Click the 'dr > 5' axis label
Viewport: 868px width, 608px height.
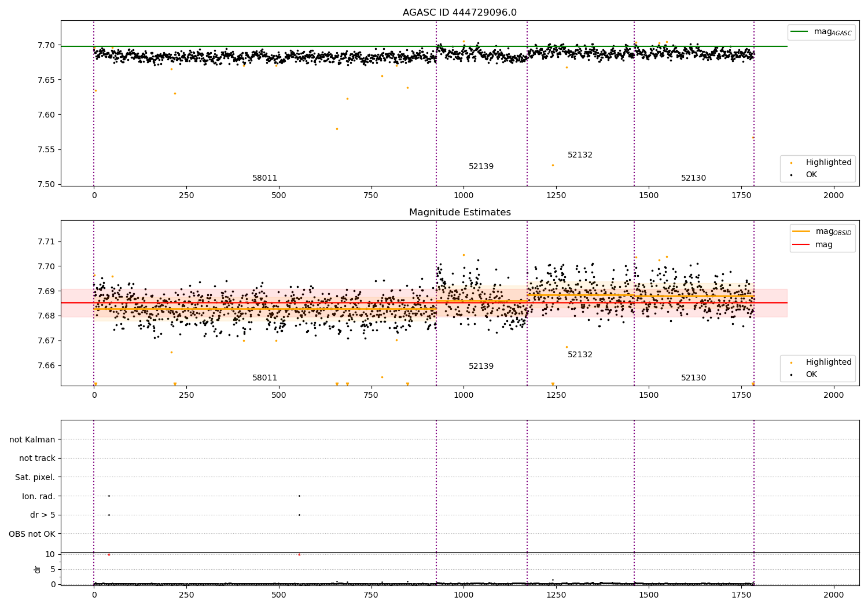tap(43, 515)
